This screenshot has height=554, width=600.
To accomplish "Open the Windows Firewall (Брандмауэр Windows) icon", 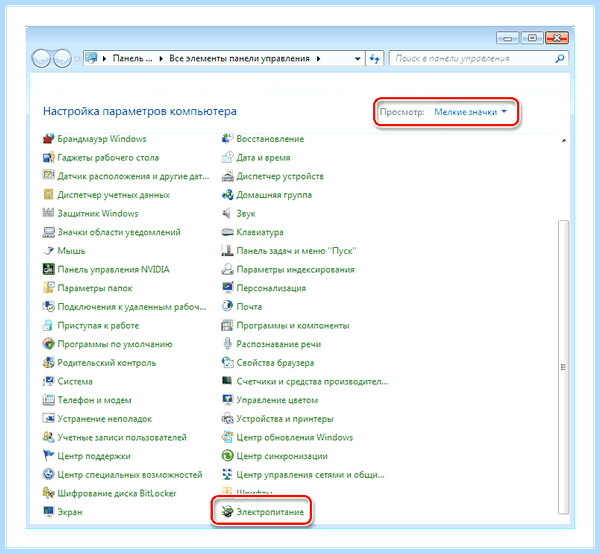I will (48, 138).
